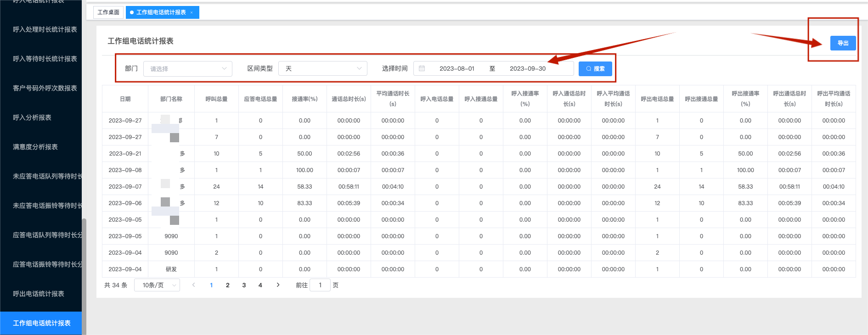The height and width of the screenshot is (335, 868).
Task: Switch to the 工作桌面 tab
Action: click(108, 12)
